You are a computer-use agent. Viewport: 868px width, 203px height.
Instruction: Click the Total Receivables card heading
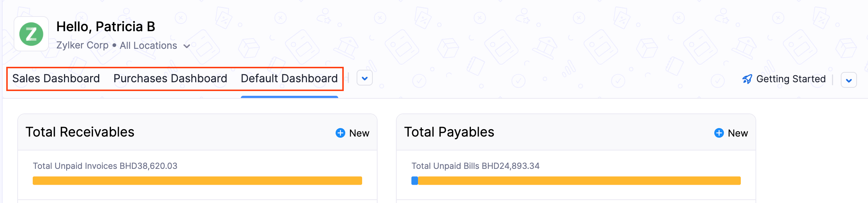tap(80, 132)
